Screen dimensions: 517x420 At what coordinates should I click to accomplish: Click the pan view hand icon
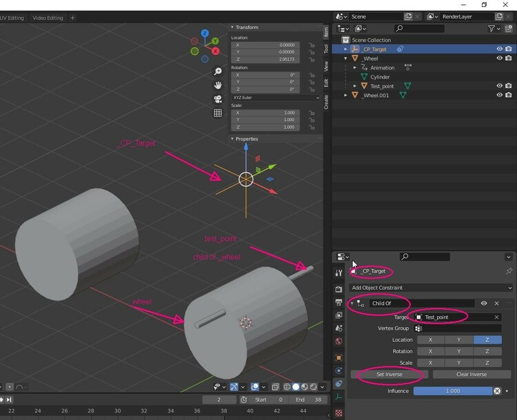[218, 85]
